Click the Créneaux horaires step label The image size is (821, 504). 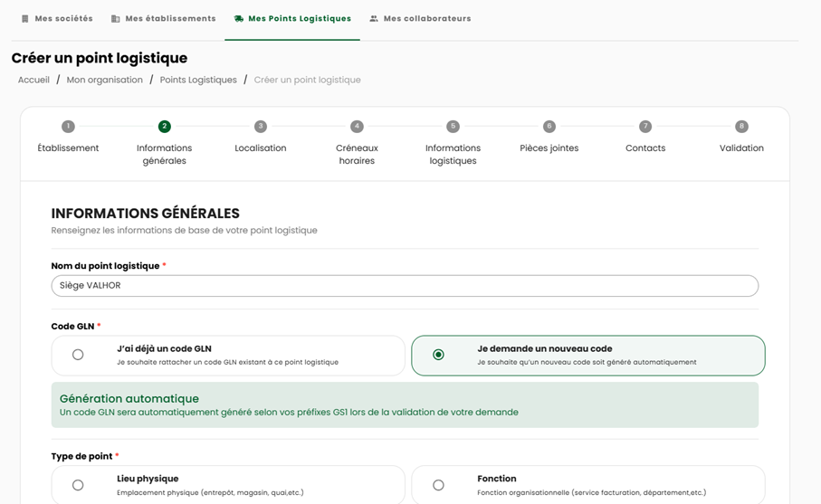[x=357, y=155]
